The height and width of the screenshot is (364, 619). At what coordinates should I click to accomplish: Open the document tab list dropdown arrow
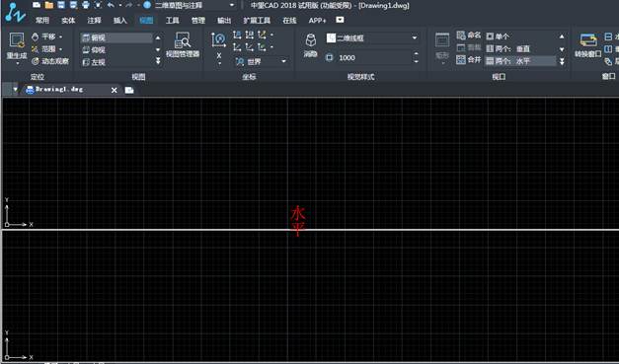click(15, 90)
